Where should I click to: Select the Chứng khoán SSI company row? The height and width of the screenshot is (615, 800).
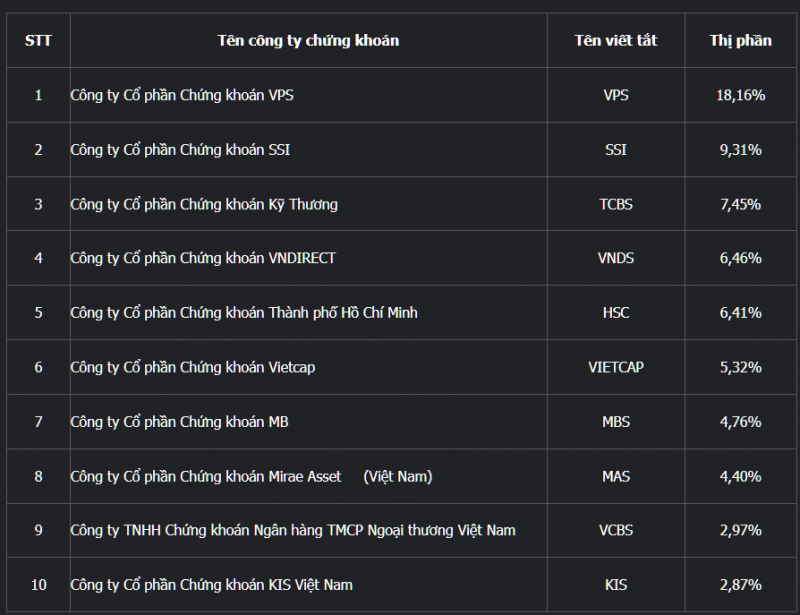coord(180,150)
